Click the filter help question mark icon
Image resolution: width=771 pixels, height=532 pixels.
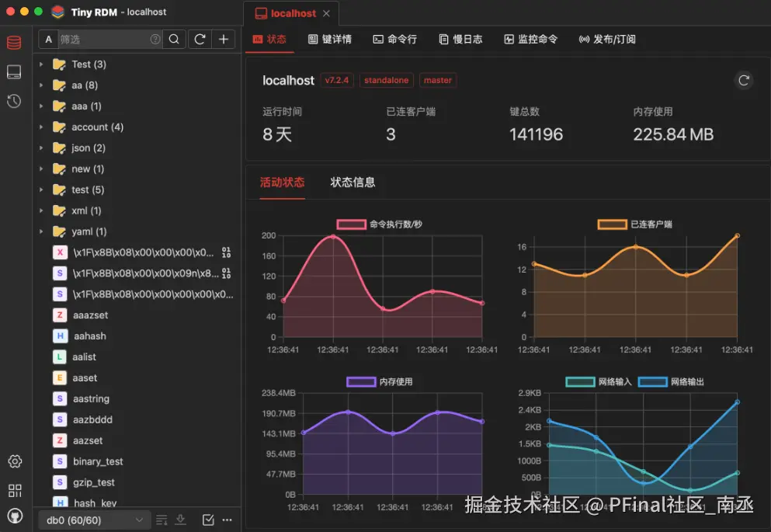[x=155, y=40]
